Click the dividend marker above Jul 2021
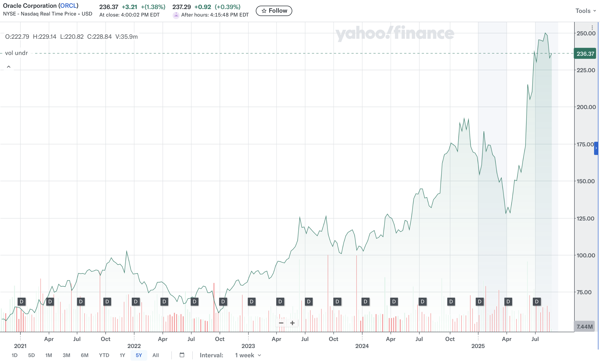The height and width of the screenshot is (364, 600). pyautogui.click(x=81, y=302)
